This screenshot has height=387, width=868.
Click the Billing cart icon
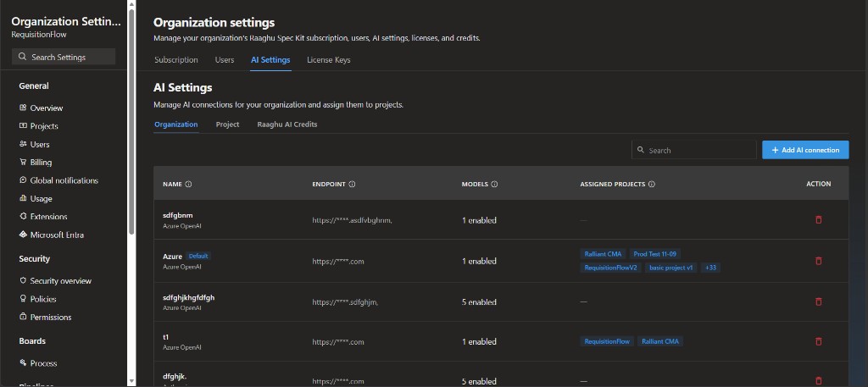coord(23,162)
